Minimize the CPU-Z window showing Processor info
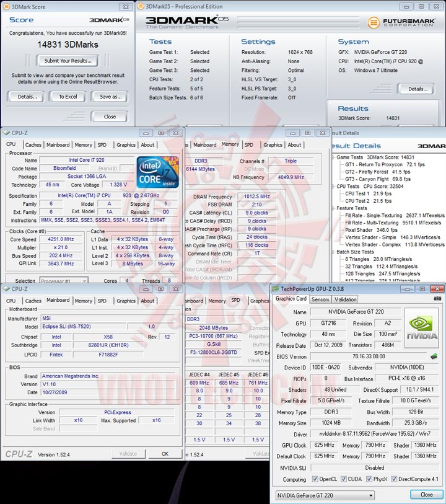Viewport: 446px width, 504px height. coord(146,133)
